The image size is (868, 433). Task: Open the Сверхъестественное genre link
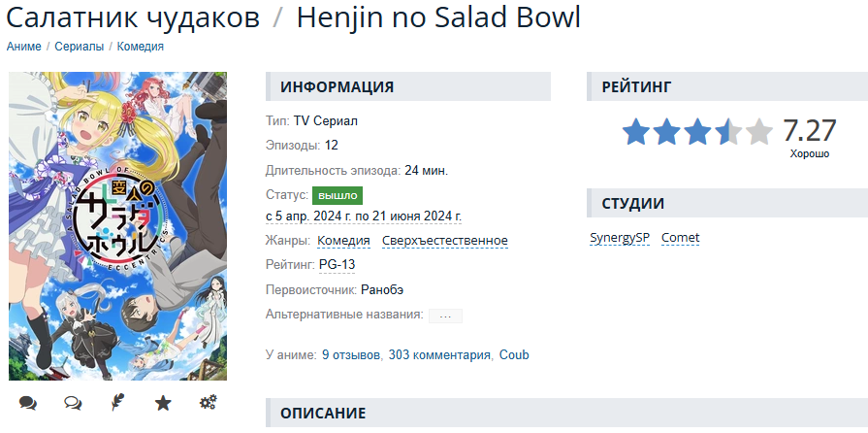coord(445,241)
